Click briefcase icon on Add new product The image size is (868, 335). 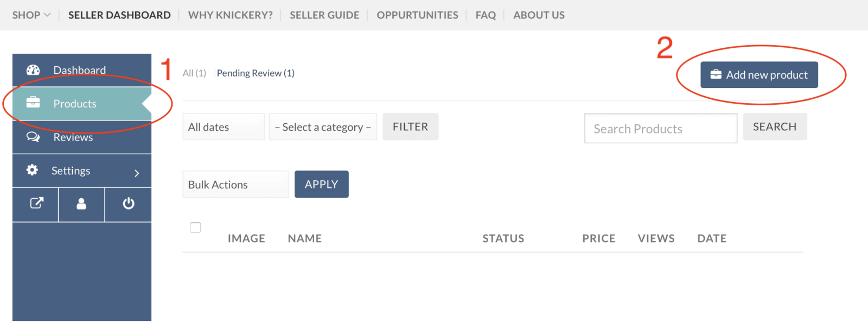[x=716, y=74]
